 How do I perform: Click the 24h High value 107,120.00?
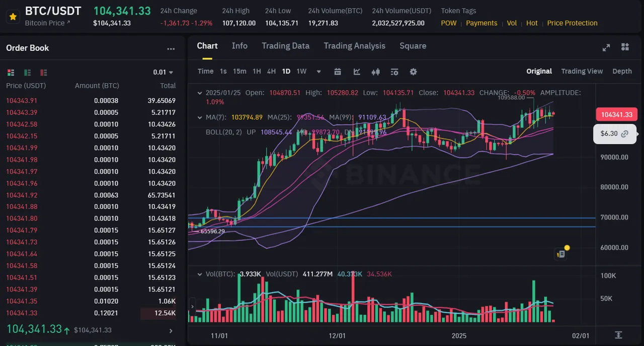(x=239, y=23)
